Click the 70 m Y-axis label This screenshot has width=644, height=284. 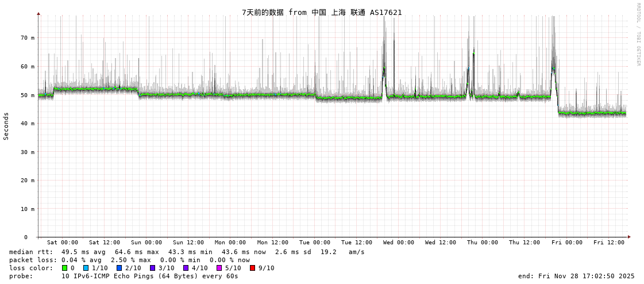coord(28,38)
